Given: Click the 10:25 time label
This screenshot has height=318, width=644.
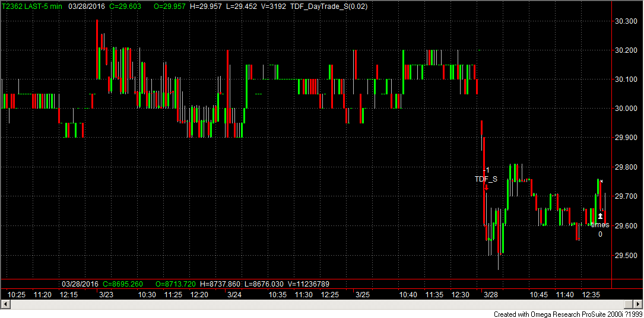Looking at the screenshot, I should pos(17,295).
